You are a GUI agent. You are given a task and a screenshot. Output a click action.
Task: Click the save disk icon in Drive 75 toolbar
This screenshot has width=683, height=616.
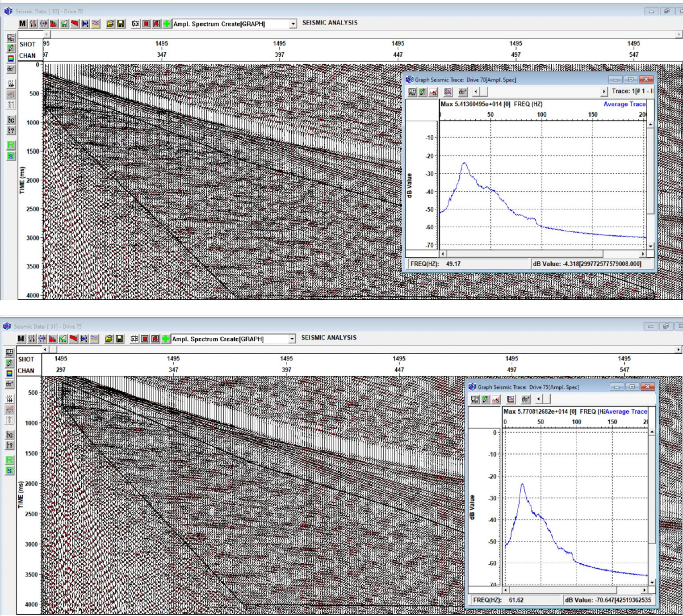pos(119,339)
